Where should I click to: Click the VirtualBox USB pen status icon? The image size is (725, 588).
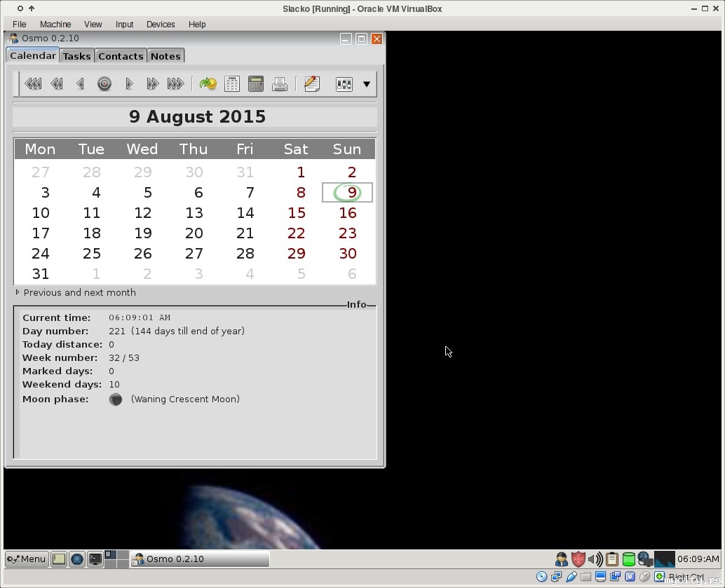[571, 577]
